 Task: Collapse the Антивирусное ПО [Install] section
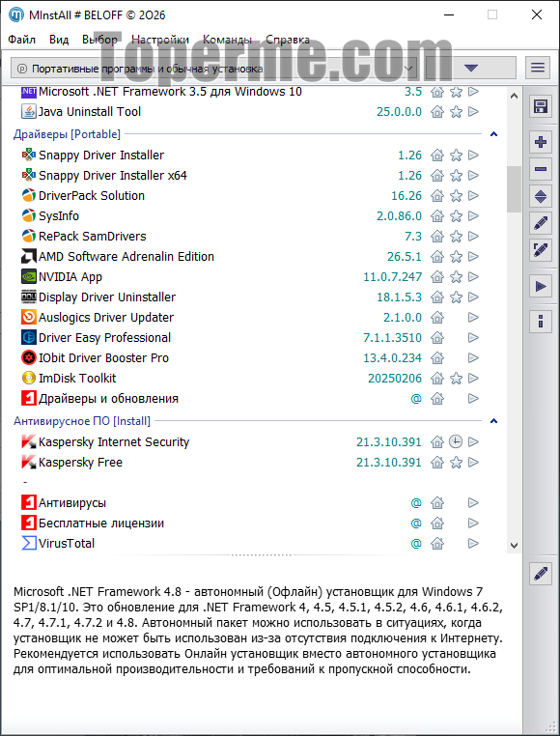493,421
